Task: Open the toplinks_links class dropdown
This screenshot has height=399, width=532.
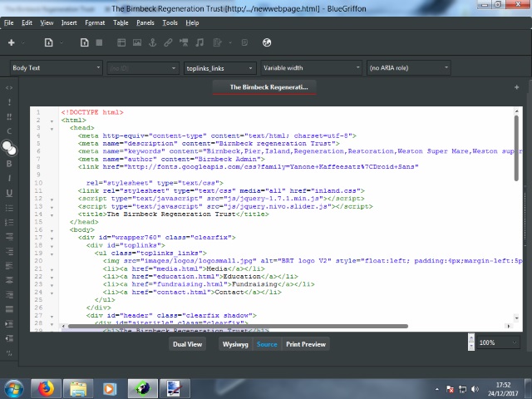Action: point(219,68)
